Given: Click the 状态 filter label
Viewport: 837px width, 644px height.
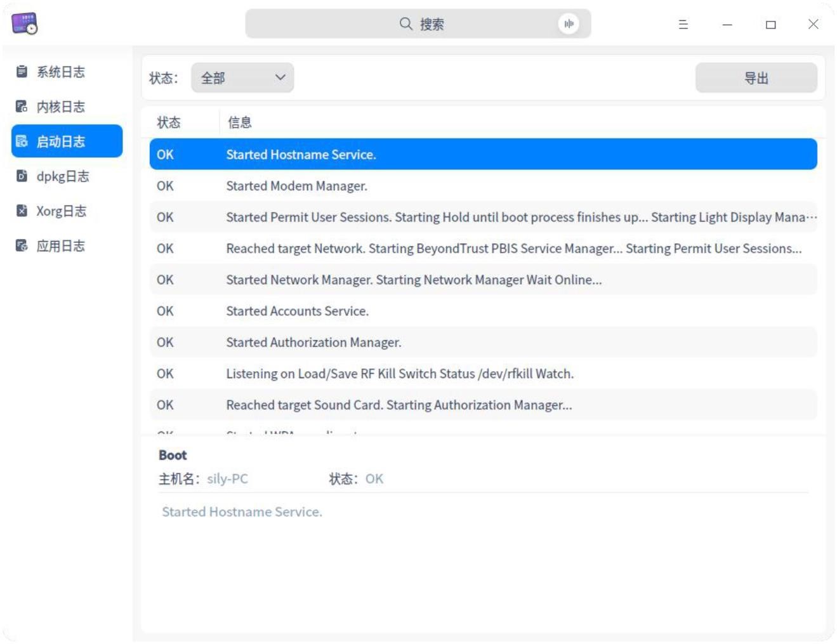Looking at the screenshot, I should pyautogui.click(x=164, y=78).
